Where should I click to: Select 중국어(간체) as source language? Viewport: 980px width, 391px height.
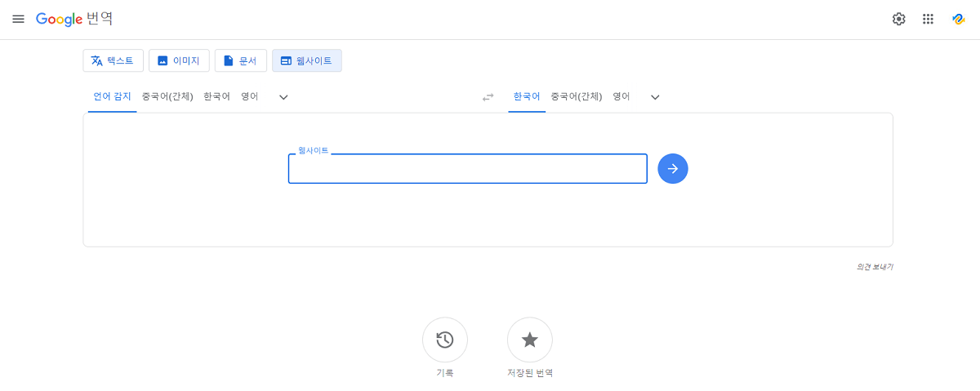(167, 96)
